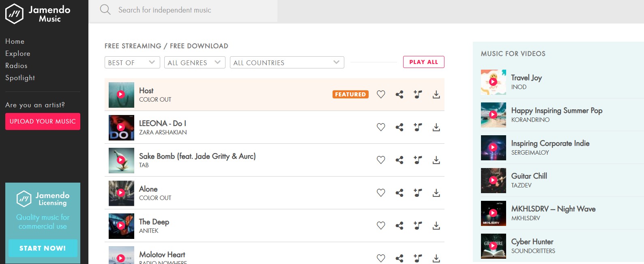Like the track Host by Color Out
Screen dimensions: 644x264
point(381,94)
